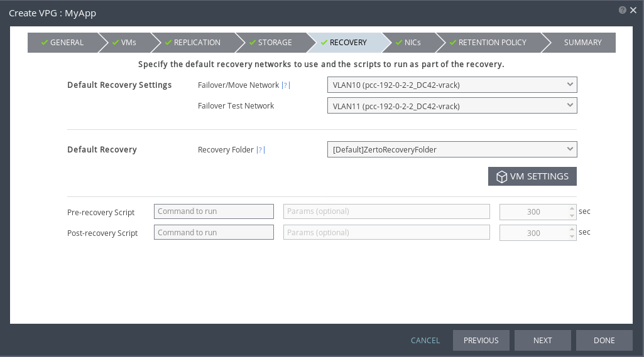Expand the Failover Test Network dropdown
Screen dimensions: 644x357
pos(452,106)
